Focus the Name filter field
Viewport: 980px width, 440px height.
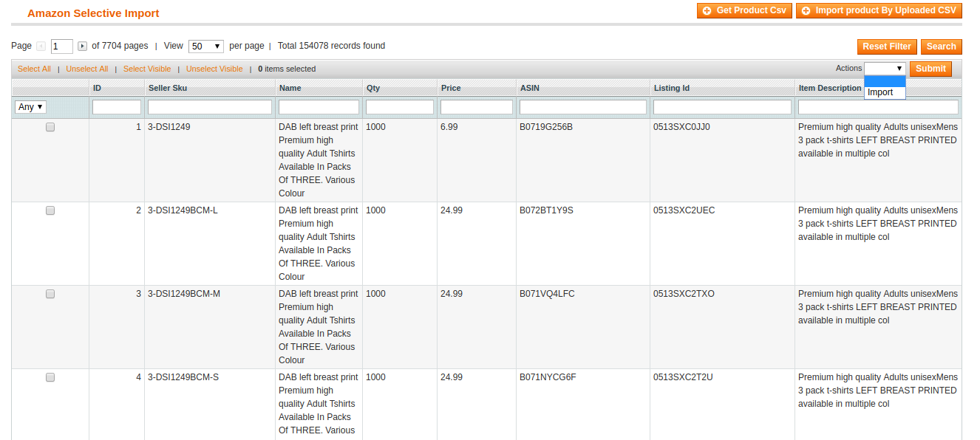click(x=319, y=107)
